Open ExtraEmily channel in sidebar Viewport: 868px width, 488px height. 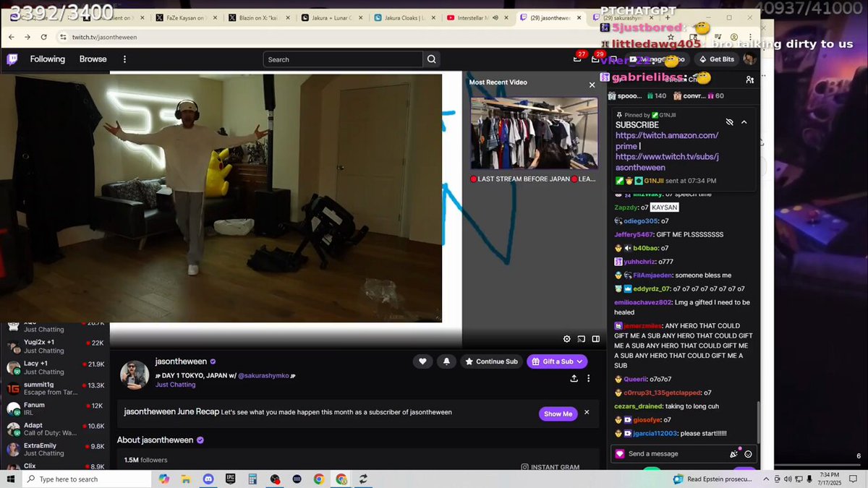click(55, 450)
